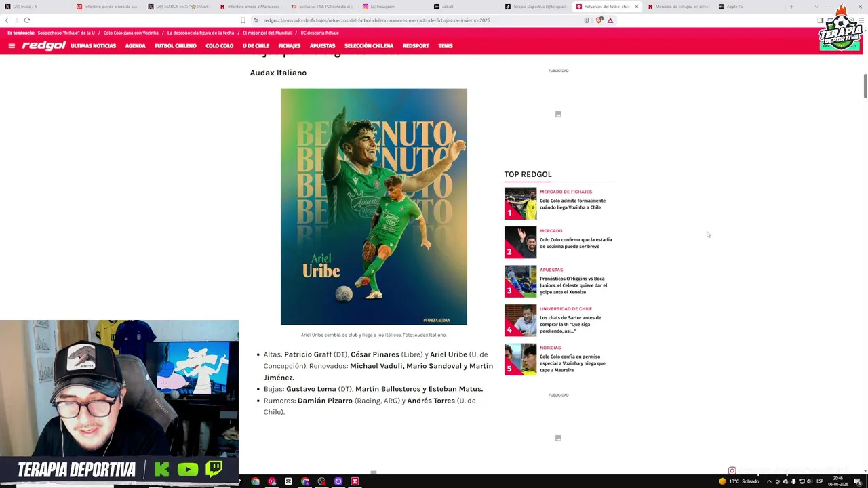The height and width of the screenshot is (488, 868).
Task: Select the NOTICIAS category label
Action: click(x=551, y=348)
